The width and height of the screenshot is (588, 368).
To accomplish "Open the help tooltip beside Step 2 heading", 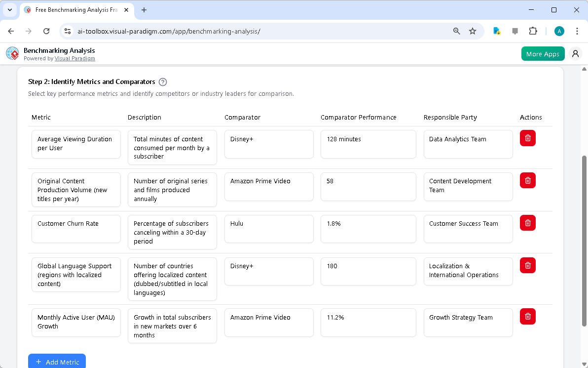I will (163, 82).
